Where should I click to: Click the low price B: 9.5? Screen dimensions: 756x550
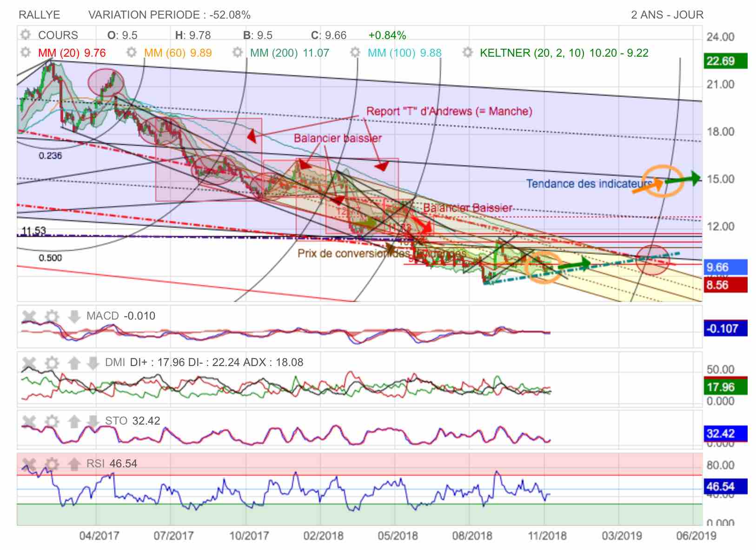coord(258,35)
